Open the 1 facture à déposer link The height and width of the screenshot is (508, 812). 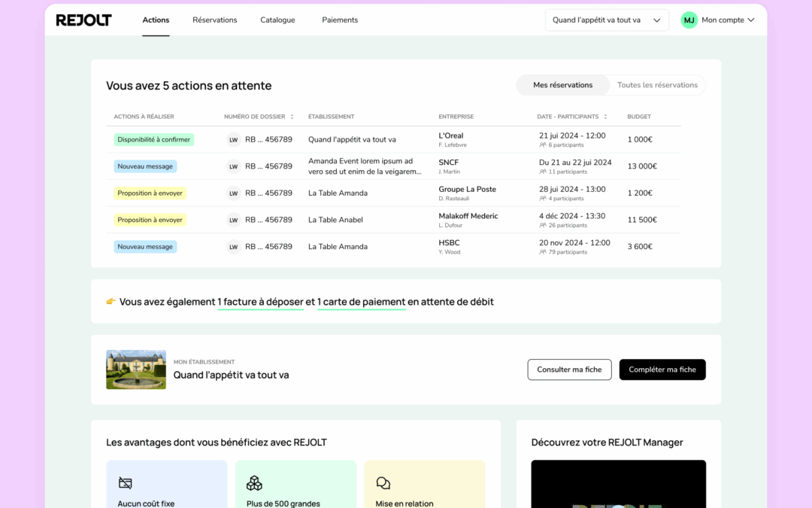click(x=260, y=302)
